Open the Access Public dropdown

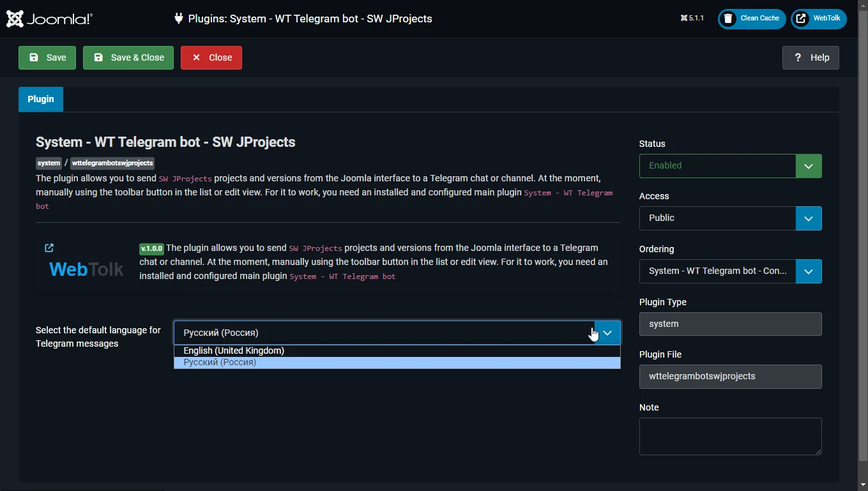click(x=730, y=218)
